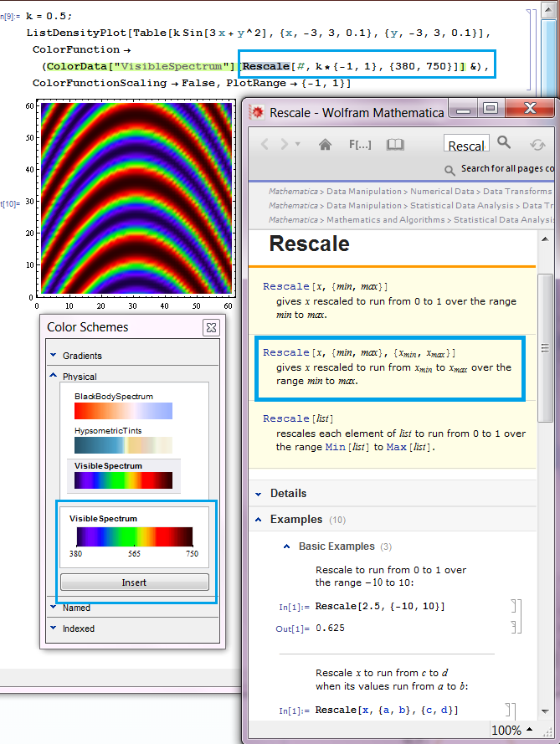Open 'Numerical Data' breadcrumb link
This screenshot has width=560, height=744.
click(x=442, y=191)
